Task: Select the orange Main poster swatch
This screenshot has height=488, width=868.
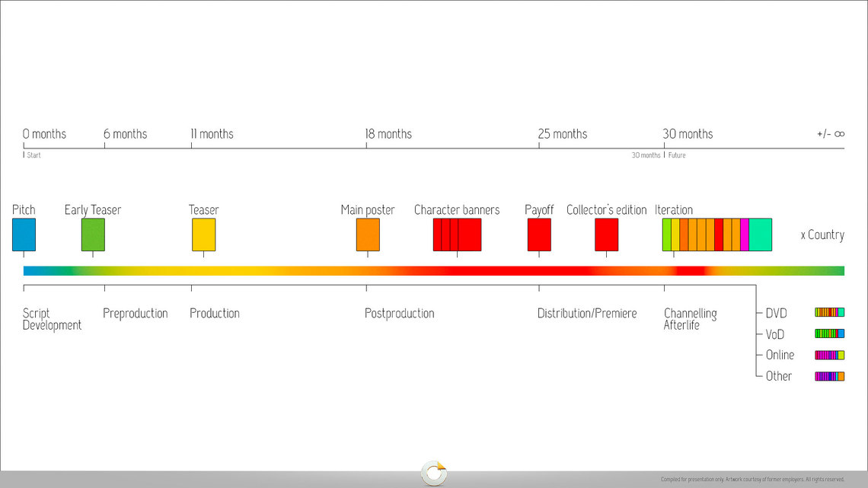Action: 368,234
